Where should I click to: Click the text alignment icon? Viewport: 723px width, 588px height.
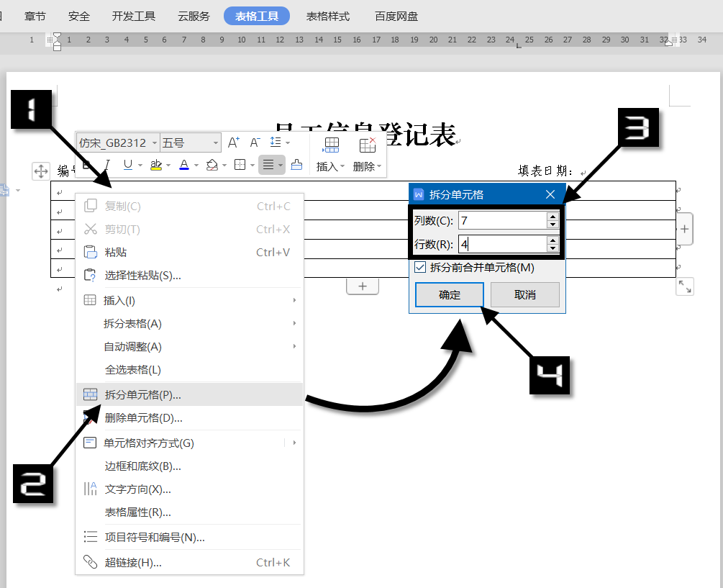point(268,165)
